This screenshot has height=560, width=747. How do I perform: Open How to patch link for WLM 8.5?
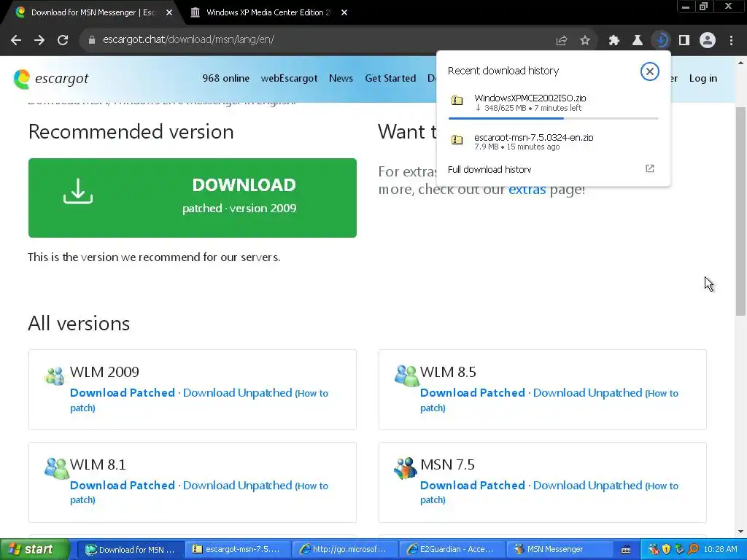(662, 393)
